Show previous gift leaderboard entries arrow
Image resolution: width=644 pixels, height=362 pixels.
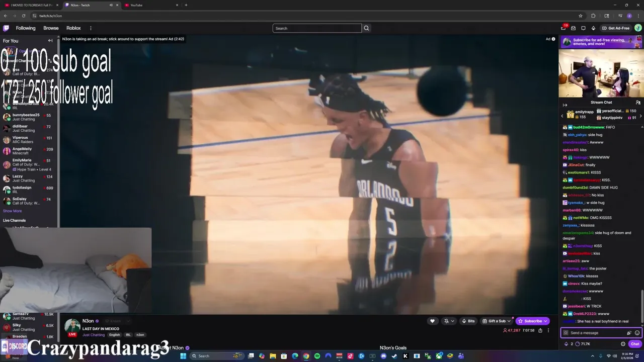click(562, 116)
